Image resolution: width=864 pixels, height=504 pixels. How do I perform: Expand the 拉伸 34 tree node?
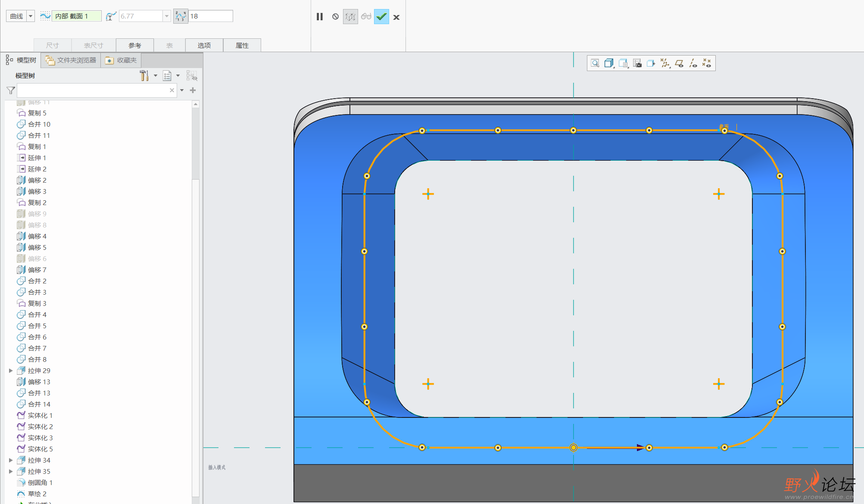click(x=11, y=460)
